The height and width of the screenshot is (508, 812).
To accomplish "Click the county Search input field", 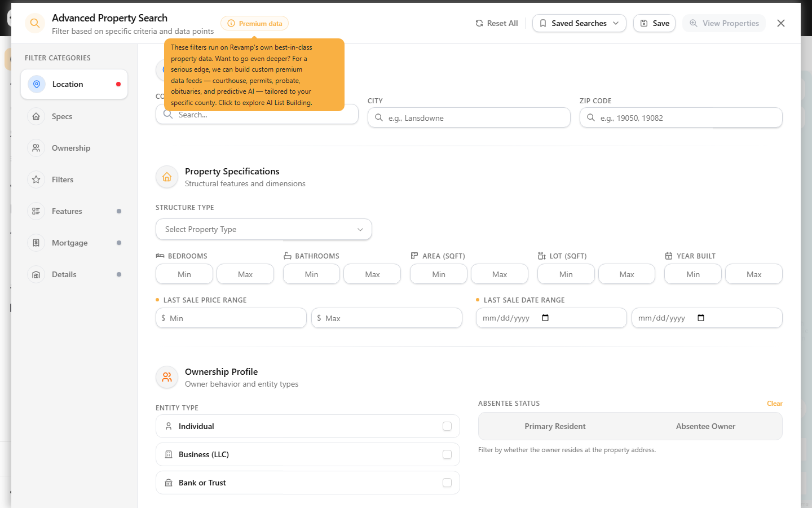I will pos(257,115).
